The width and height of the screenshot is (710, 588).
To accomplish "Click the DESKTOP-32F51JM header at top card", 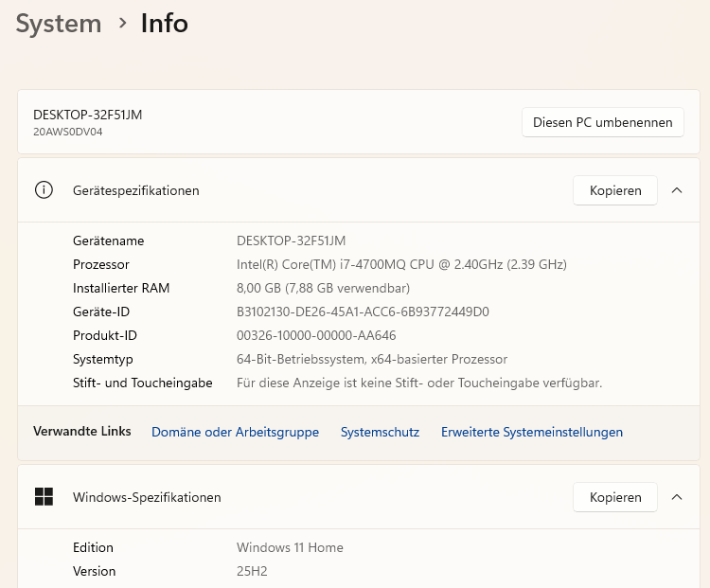I will point(88,115).
